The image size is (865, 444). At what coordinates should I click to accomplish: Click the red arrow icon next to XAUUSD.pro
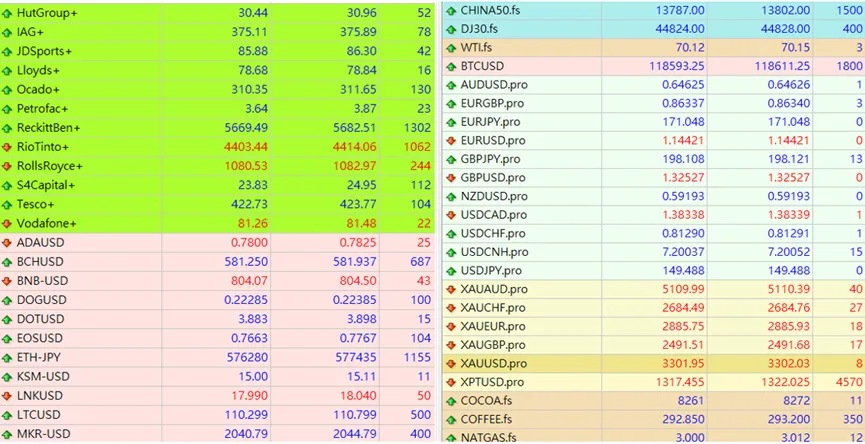point(451,364)
